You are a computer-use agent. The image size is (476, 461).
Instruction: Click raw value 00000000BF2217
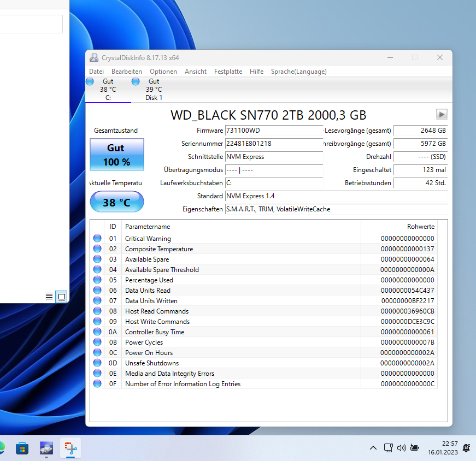pos(408,301)
